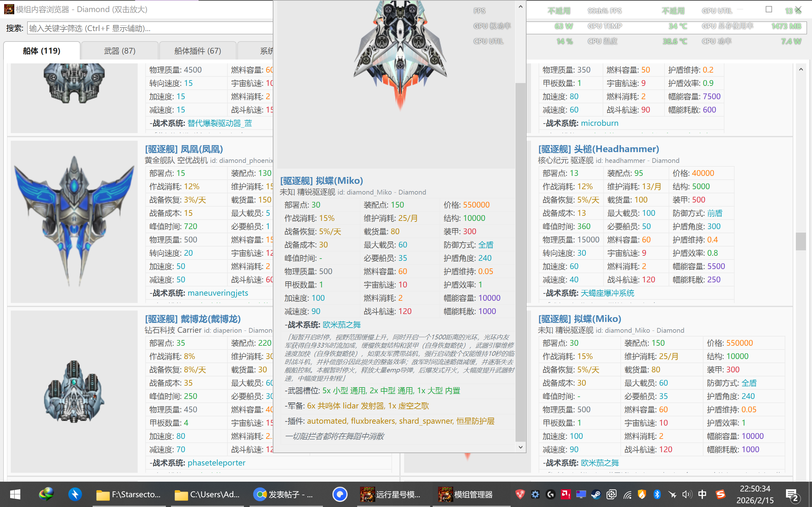Toggle the 中 input method language indicator
812x507 pixels.
(703, 494)
